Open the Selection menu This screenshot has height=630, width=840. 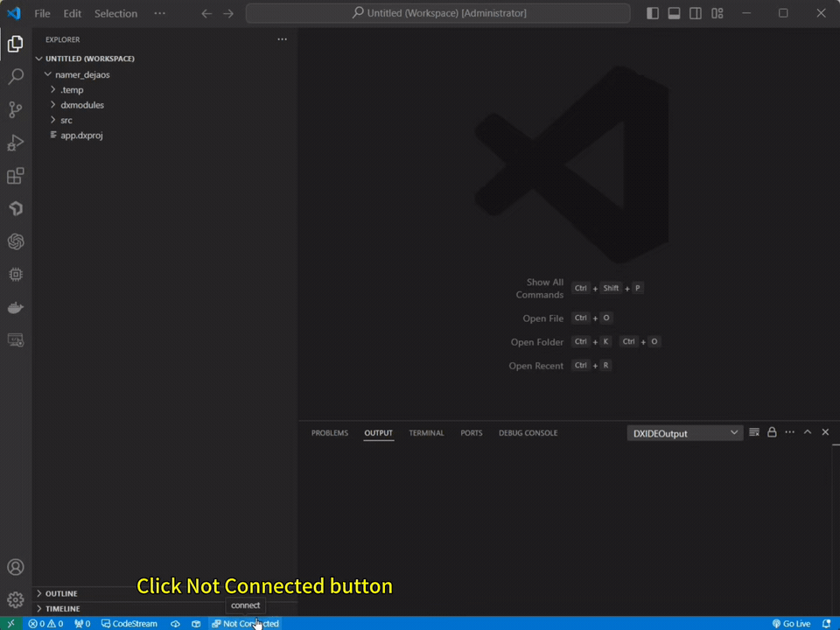click(x=115, y=13)
